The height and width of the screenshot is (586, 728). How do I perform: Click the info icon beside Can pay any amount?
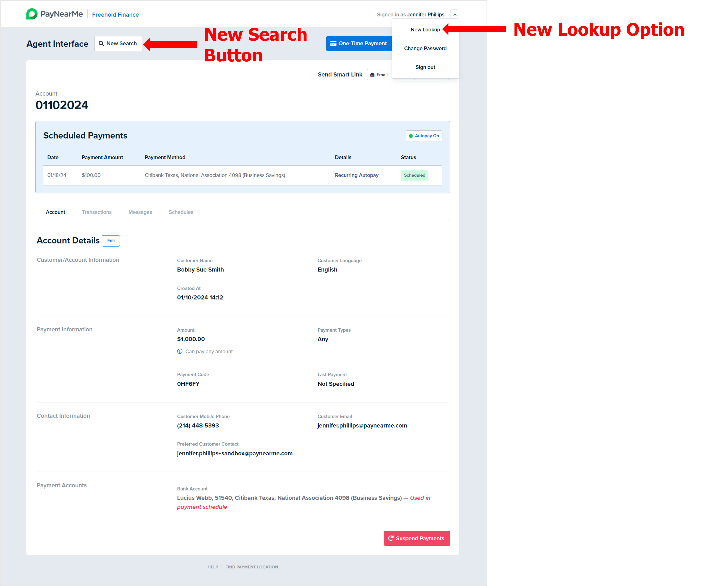[180, 351]
